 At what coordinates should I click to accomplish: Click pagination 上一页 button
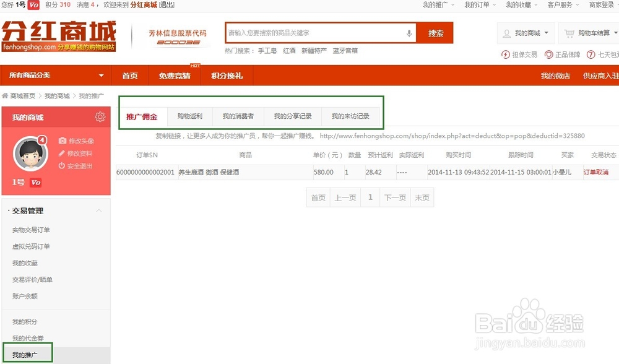point(345,197)
